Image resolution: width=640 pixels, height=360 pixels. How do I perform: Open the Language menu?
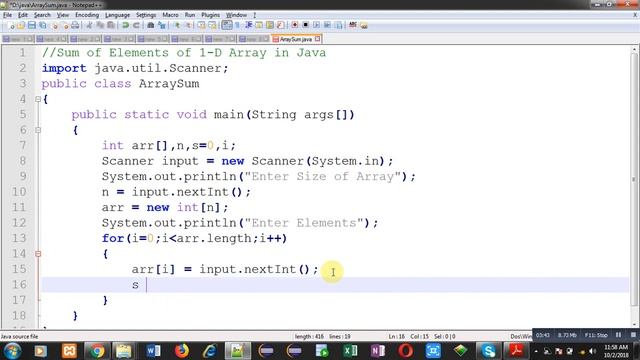tap(117, 15)
